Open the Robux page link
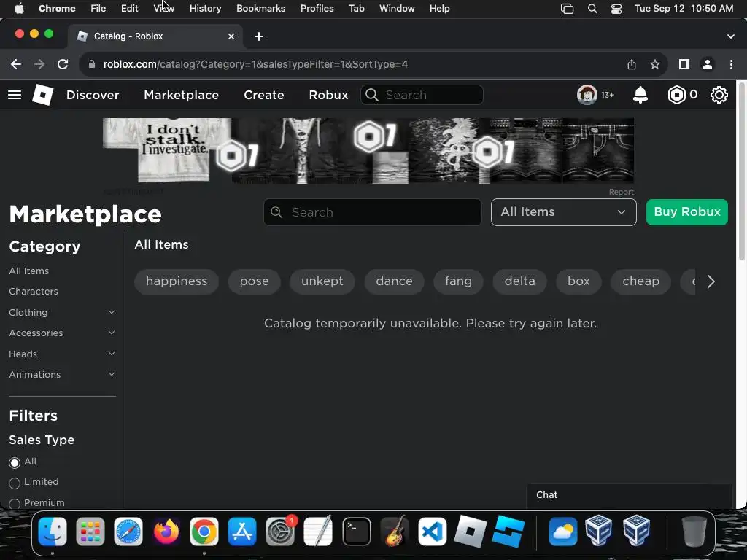747x560 pixels. (328, 95)
